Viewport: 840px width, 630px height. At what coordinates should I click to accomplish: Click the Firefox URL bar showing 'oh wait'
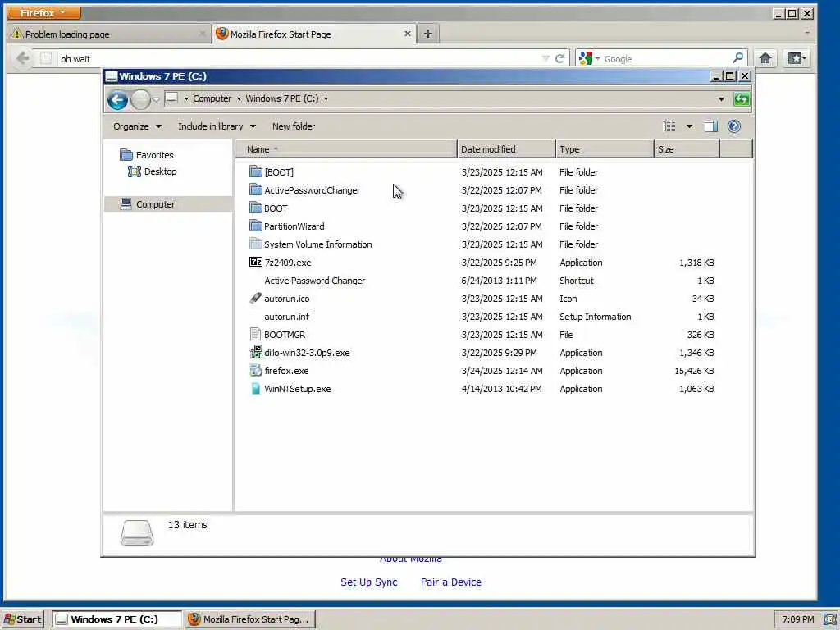click(x=300, y=58)
